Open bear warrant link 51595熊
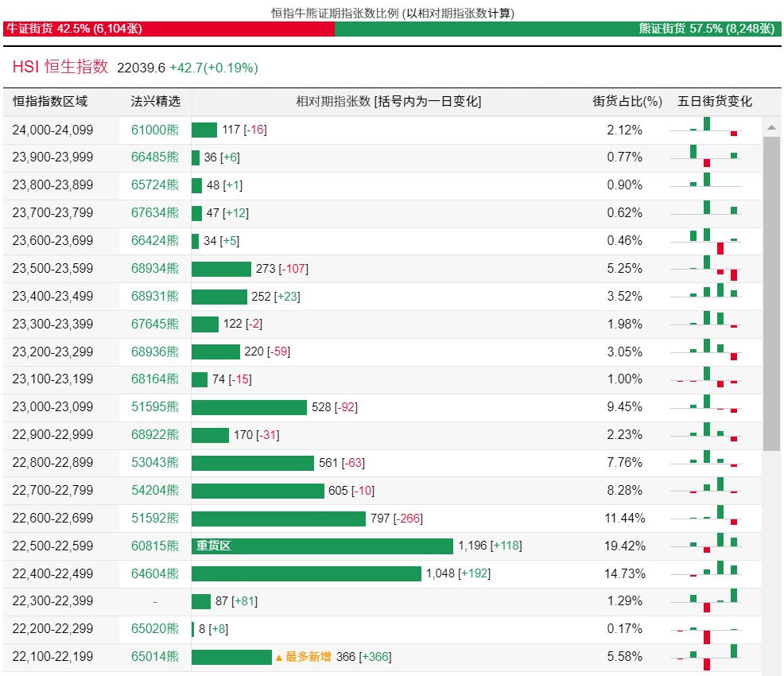 coord(155,407)
